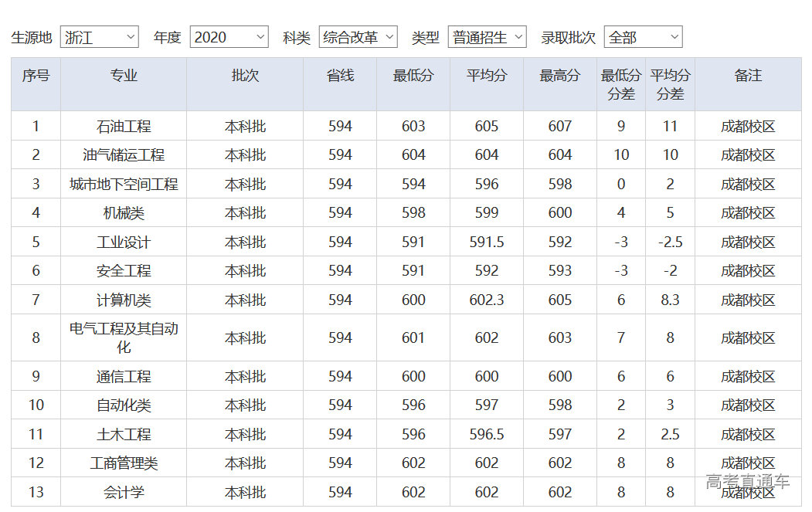Expand the 科类 combo box 综合改革
The image size is (812, 512).
358,36
